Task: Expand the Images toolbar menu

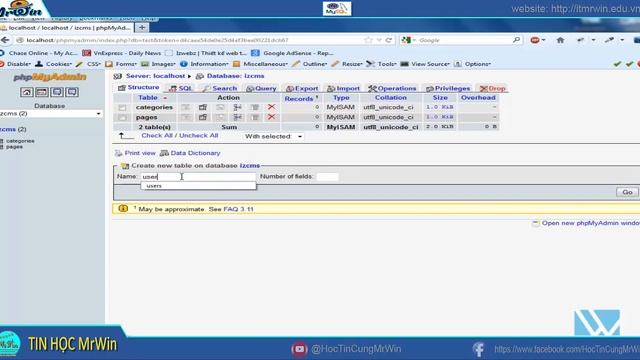Action: tap(159, 64)
